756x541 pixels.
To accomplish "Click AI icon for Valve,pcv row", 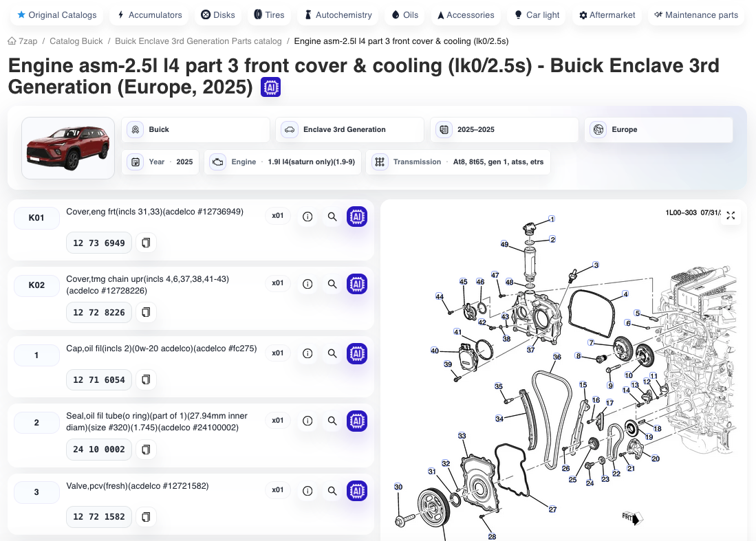I will pos(357,490).
